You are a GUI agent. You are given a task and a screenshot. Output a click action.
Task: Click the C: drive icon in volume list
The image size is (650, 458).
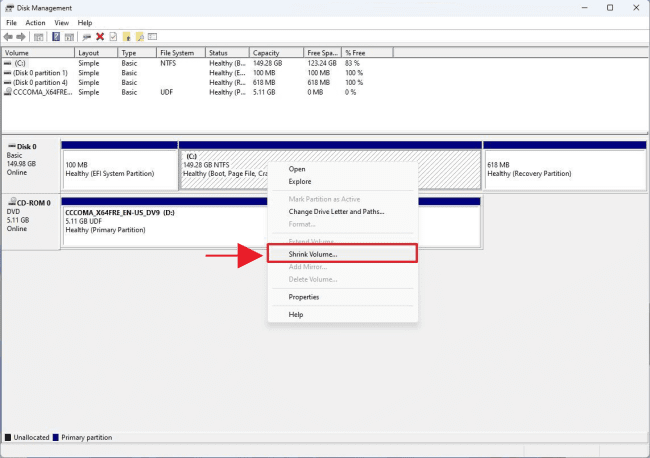tap(8, 63)
